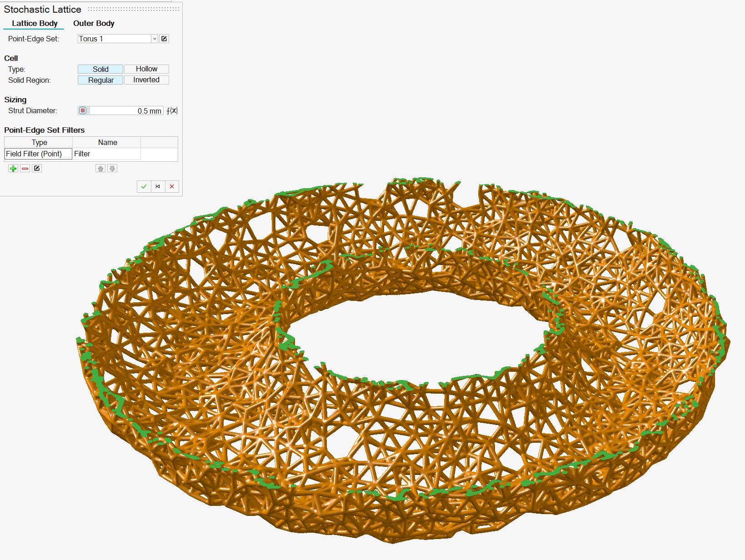Set cell type to Solid
This screenshot has width=745, height=560.
pos(100,69)
